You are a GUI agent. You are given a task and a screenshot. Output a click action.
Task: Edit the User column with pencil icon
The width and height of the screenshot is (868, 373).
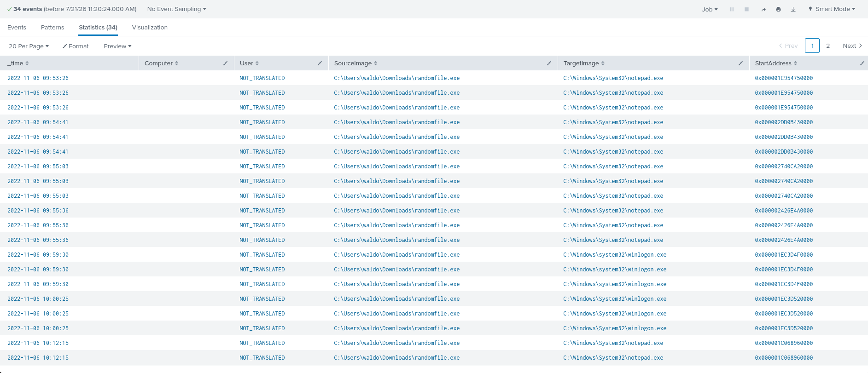320,63
